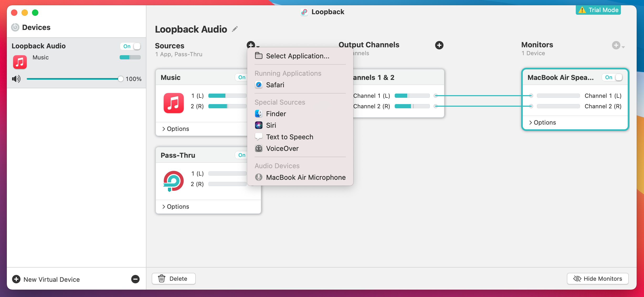Viewport: 644px width, 297px height.
Task: Click the Safari icon in the menu
Action: click(x=259, y=85)
